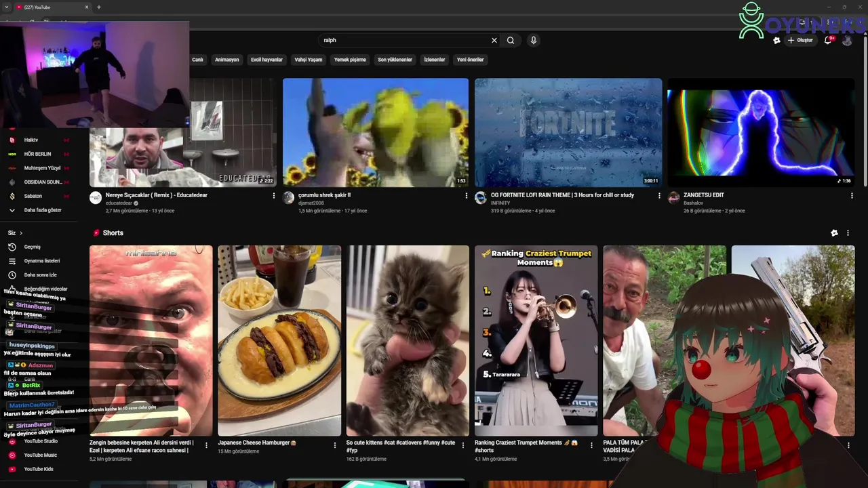This screenshot has height=488, width=868.
Task: Open 'OG FORTNITE LOFI RAIN THEME' title
Action: 562,195
